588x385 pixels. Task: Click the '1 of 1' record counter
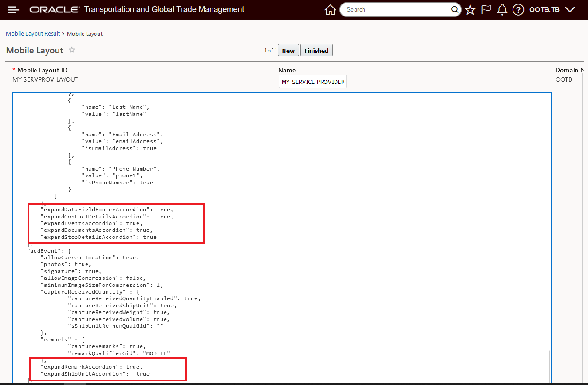[x=270, y=51]
